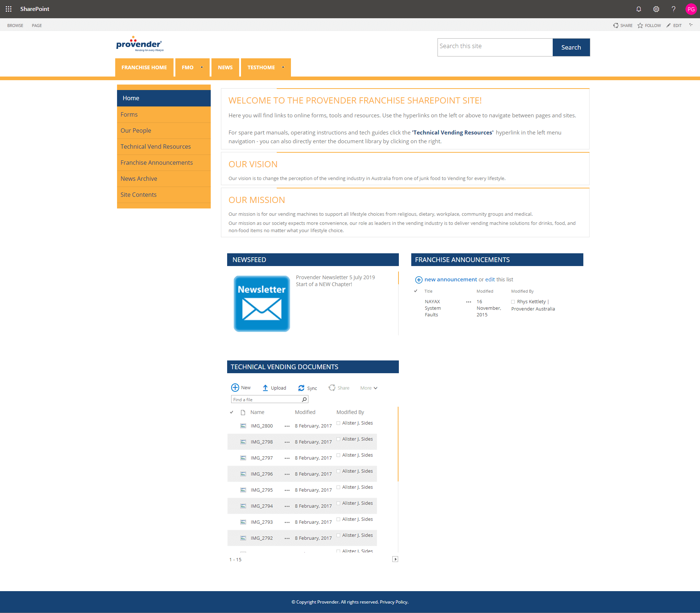
Task: Click the Share documents icon
Action: click(332, 388)
